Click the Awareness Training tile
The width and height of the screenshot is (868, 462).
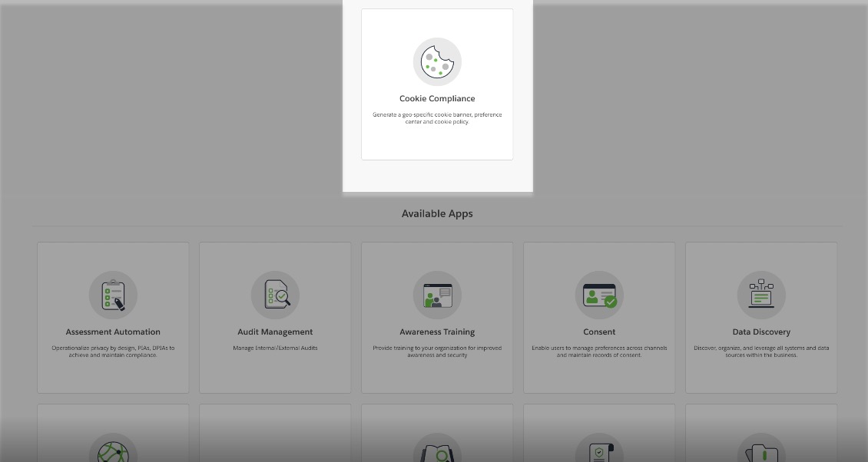point(437,318)
